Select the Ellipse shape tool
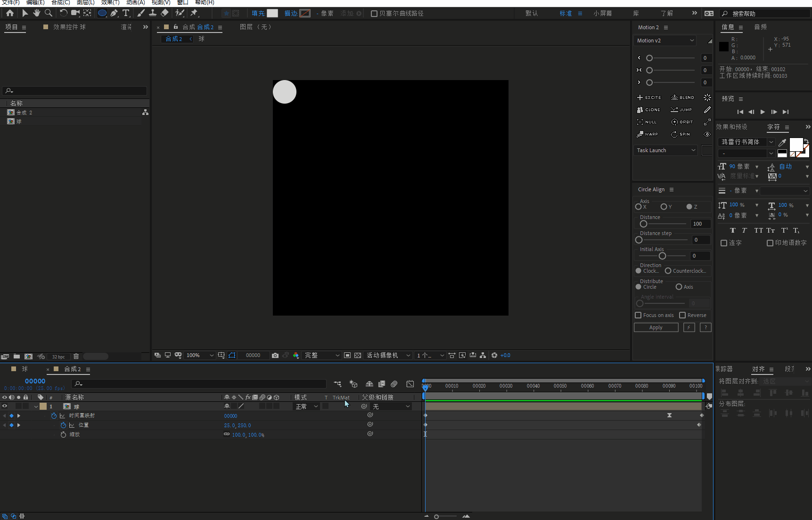Image resolution: width=812 pixels, height=520 pixels. click(x=102, y=13)
